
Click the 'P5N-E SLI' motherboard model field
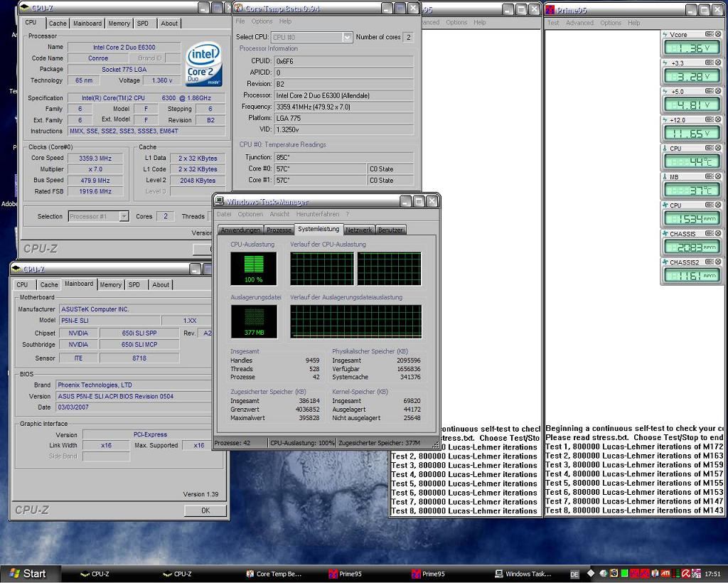coord(109,320)
